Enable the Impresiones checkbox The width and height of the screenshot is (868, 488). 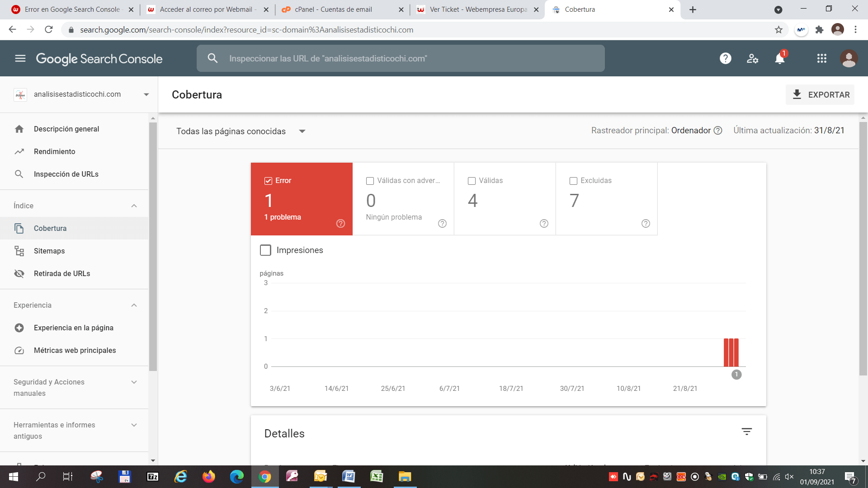coord(265,250)
